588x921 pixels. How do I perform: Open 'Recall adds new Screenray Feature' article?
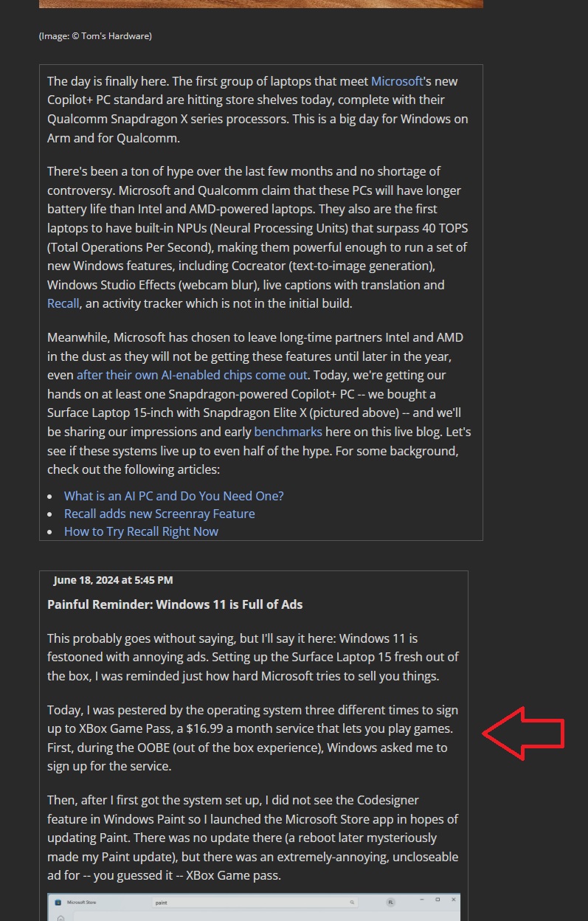[x=159, y=514]
